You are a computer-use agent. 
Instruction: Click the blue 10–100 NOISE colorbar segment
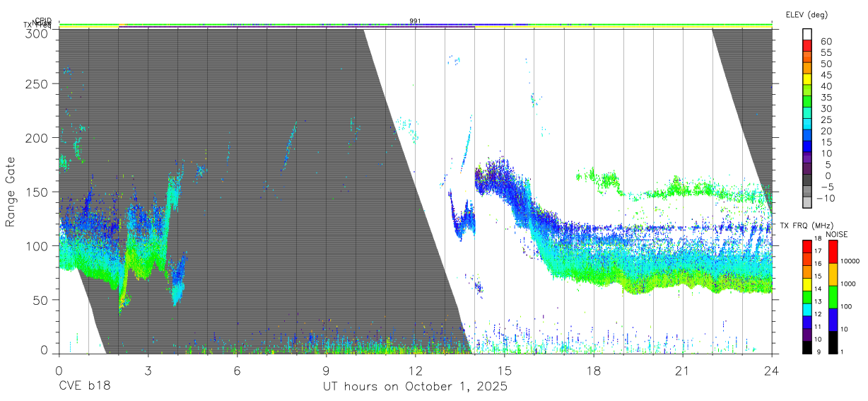pos(833,319)
